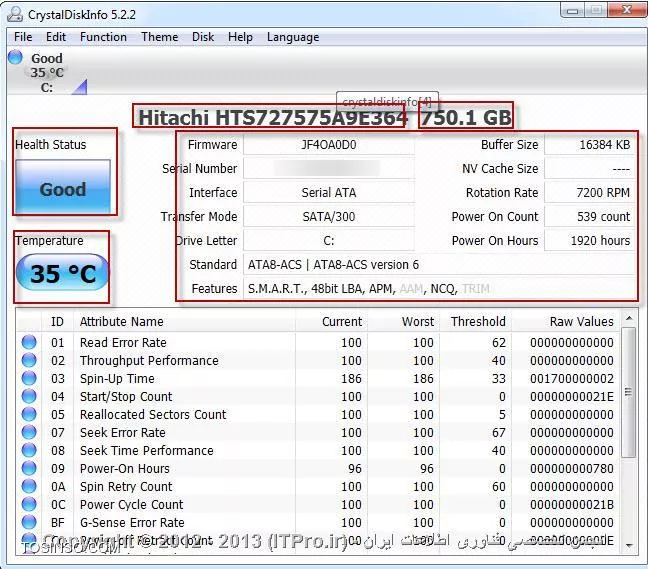
Task: Click the attribute list vertical scrollbar thumb
Action: coord(629,392)
